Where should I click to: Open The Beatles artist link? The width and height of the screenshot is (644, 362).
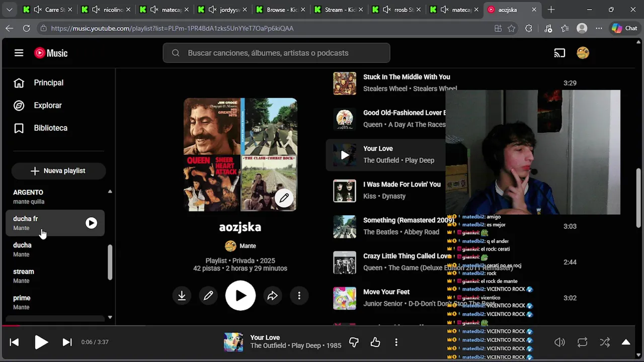coord(381,232)
